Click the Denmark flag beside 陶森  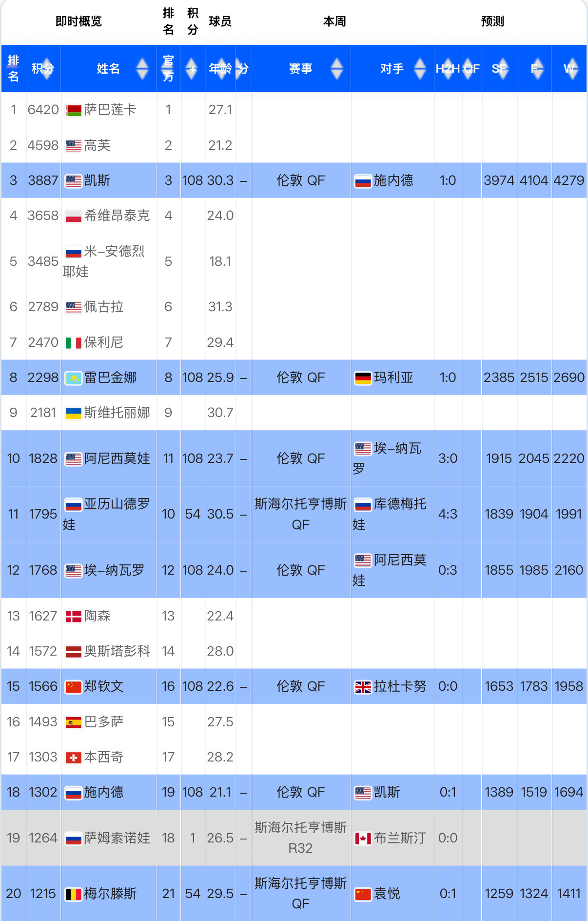point(74,617)
